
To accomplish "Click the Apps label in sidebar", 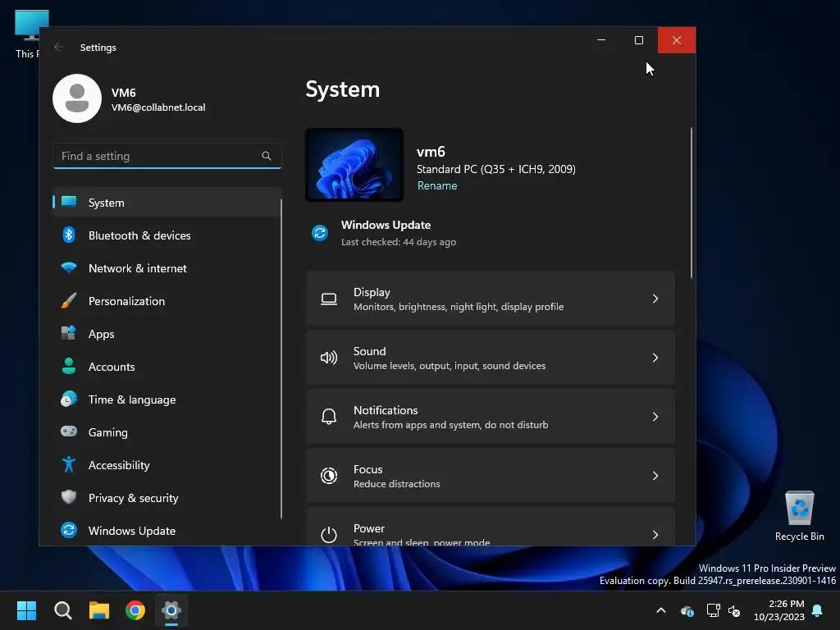I will (x=101, y=334).
